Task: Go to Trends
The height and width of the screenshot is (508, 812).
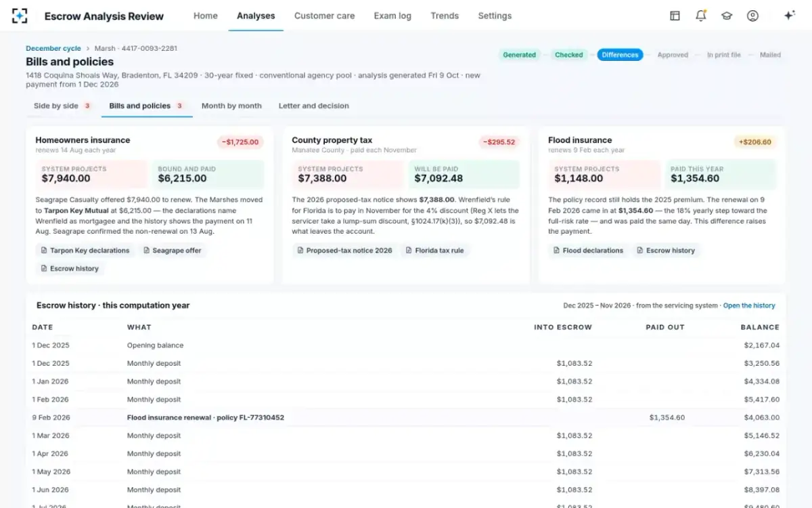Action: (445, 16)
